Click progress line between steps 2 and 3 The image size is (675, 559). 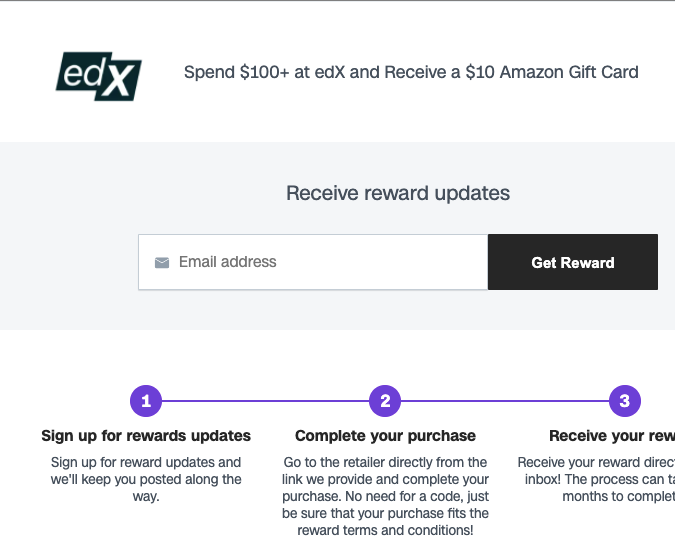point(505,402)
